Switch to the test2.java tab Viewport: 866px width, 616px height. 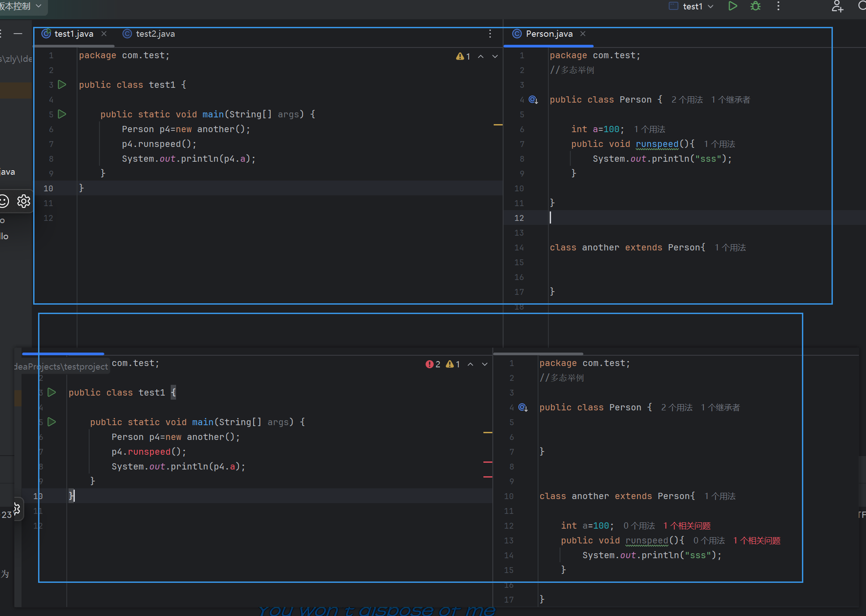(x=155, y=34)
